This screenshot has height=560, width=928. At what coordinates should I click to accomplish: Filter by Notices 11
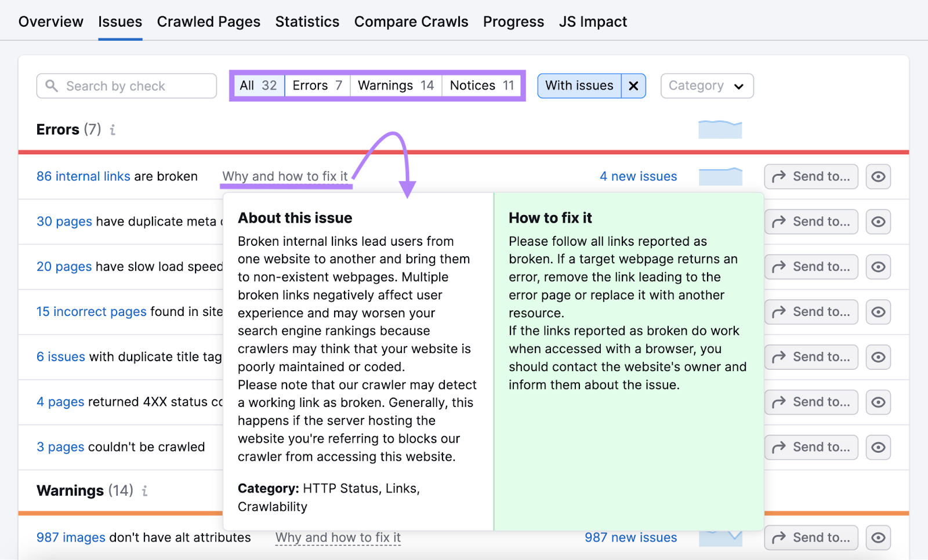coord(482,86)
